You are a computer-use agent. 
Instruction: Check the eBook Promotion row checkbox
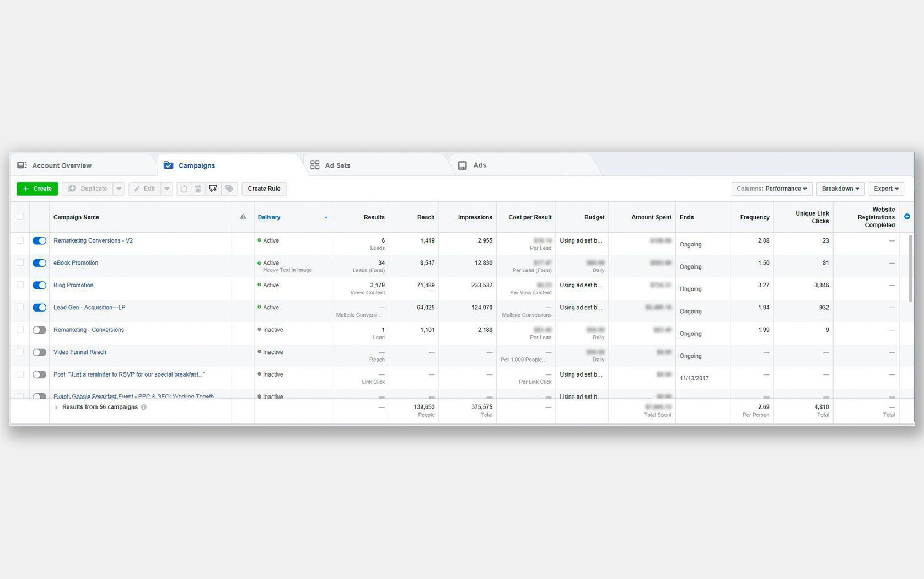point(20,262)
